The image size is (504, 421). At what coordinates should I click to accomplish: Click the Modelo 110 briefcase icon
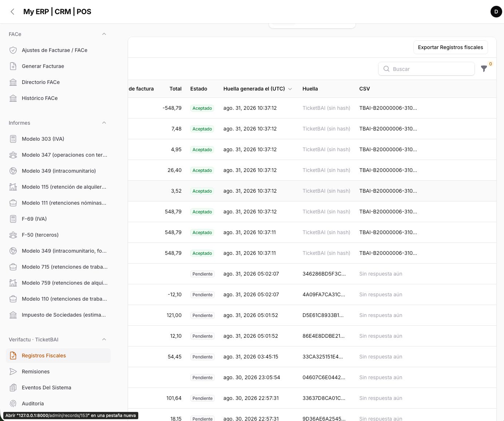click(13, 299)
